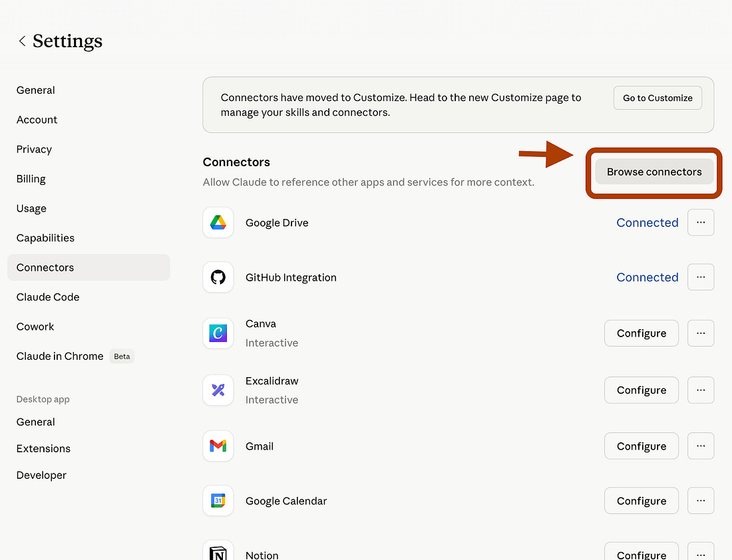
Task: Click the Connectors section heading
Action: click(x=236, y=162)
